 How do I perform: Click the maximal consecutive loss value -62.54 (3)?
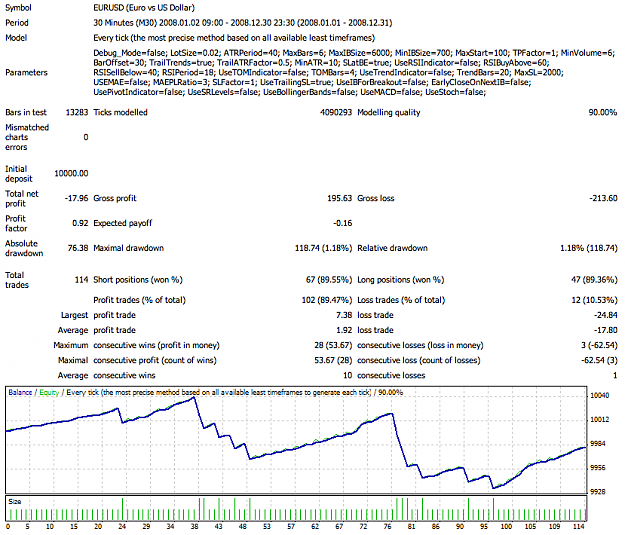tap(599, 360)
